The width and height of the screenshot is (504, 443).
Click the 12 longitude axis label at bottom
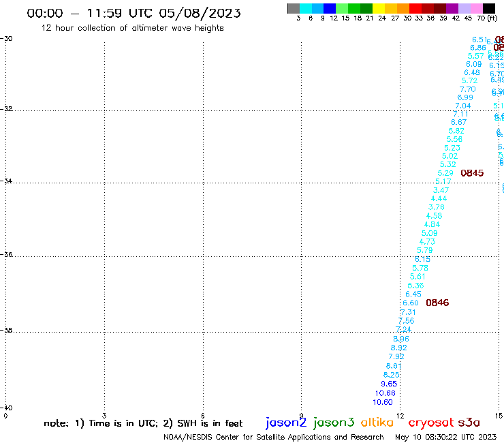[x=400, y=416]
